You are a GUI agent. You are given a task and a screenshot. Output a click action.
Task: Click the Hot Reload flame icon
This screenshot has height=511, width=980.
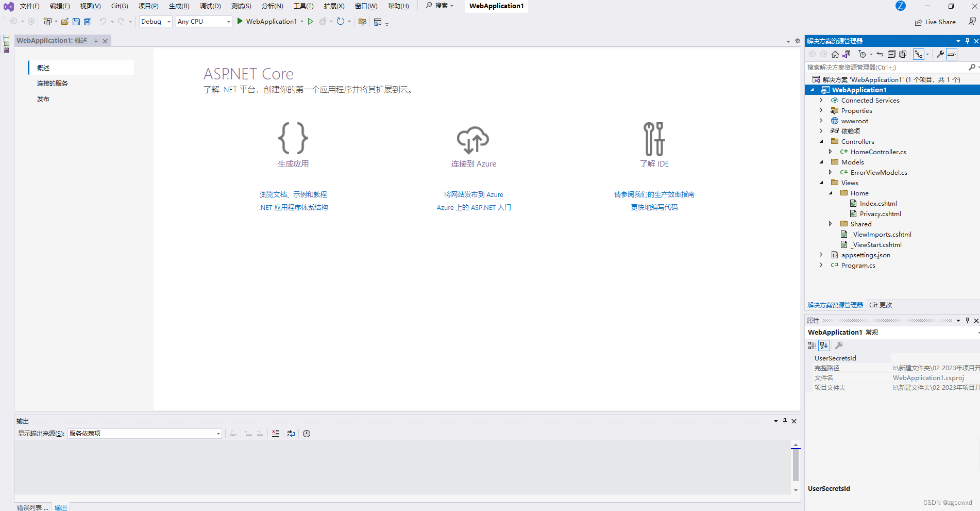click(x=323, y=22)
